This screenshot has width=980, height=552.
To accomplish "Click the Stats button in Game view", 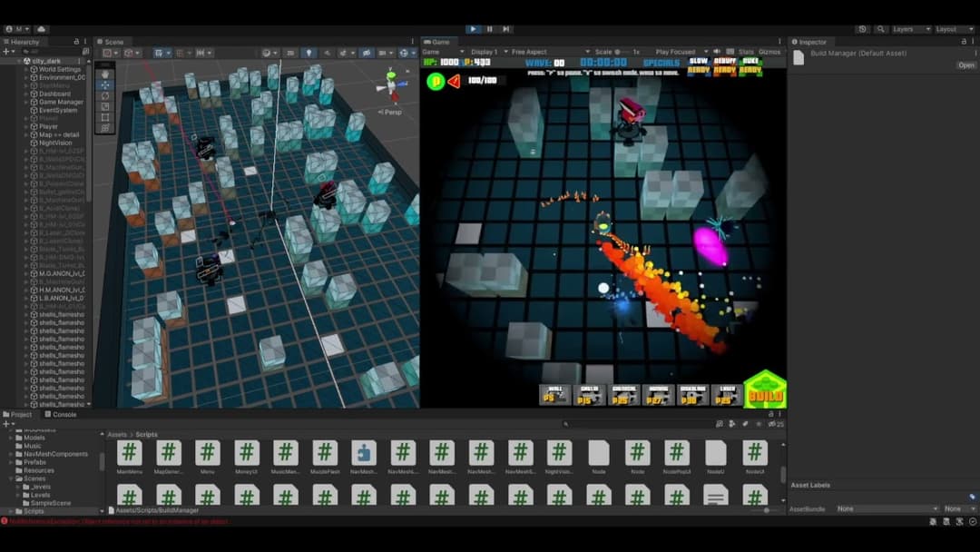I will [746, 53].
